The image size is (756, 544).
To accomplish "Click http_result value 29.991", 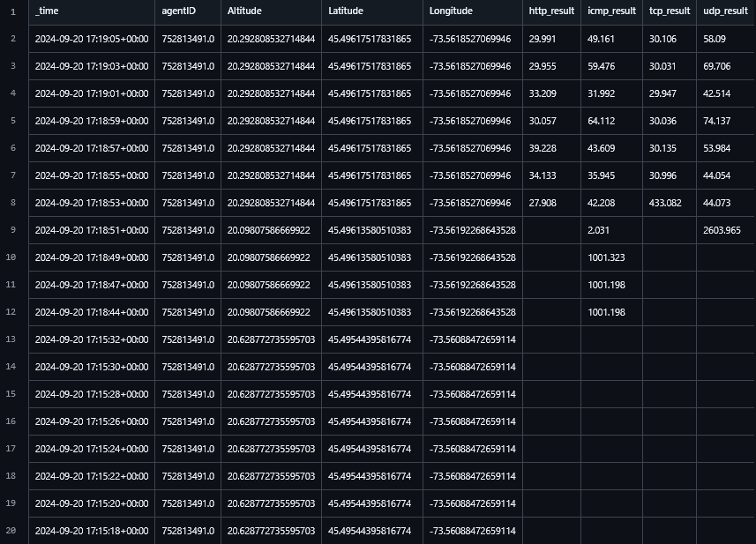I will point(543,39).
